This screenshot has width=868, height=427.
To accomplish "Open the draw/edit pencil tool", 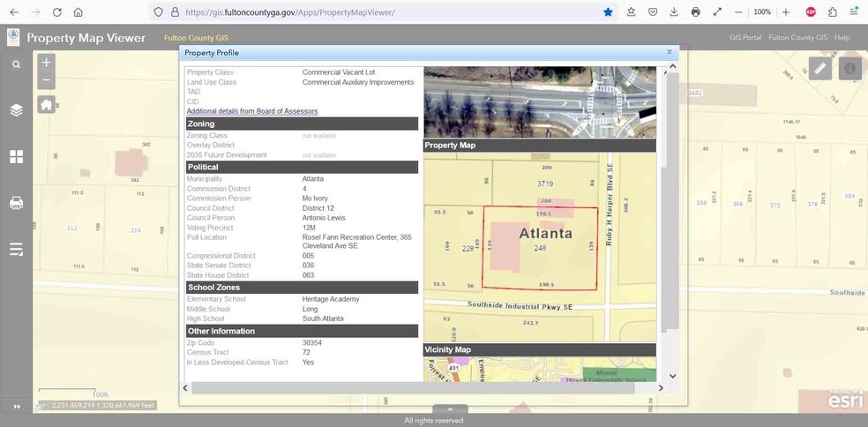I will pos(819,68).
